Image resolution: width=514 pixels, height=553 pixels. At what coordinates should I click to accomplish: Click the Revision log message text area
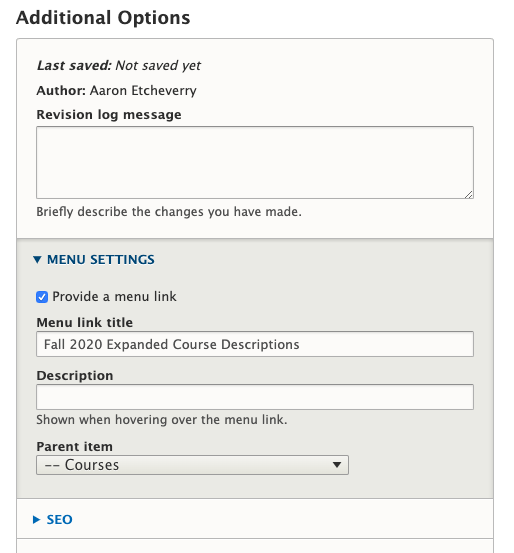[255, 163]
